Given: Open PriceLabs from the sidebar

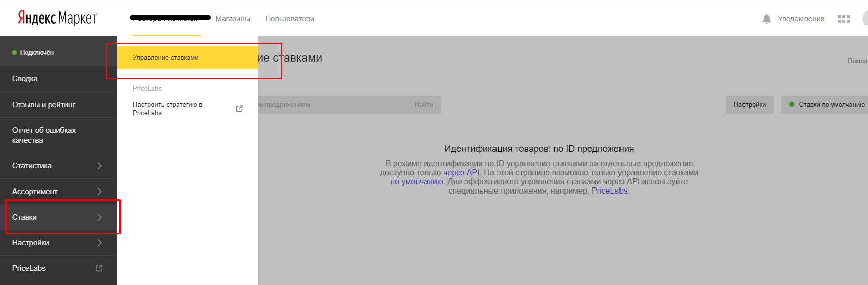Looking at the screenshot, I should (x=59, y=268).
